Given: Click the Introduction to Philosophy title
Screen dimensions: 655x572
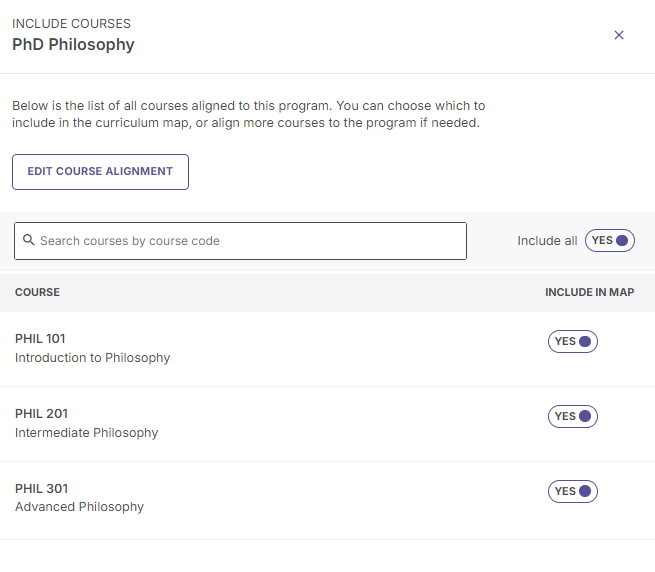Looking at the screenshot, I should tap(92, 358).
